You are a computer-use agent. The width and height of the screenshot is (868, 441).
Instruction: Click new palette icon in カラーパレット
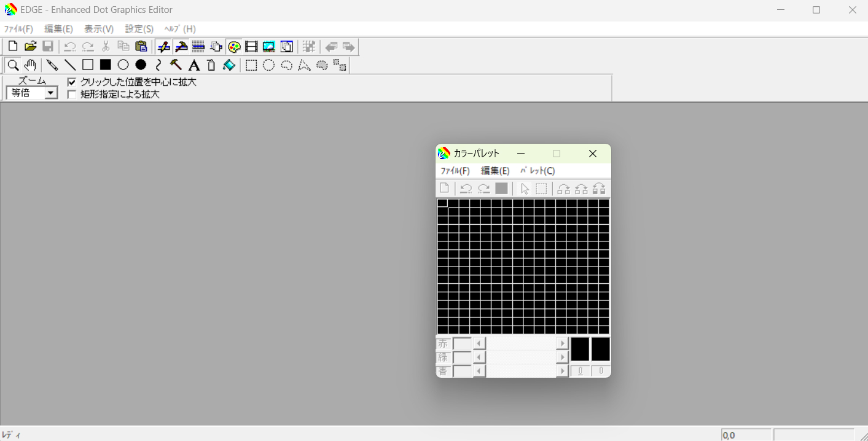click(x=444, y=189)
